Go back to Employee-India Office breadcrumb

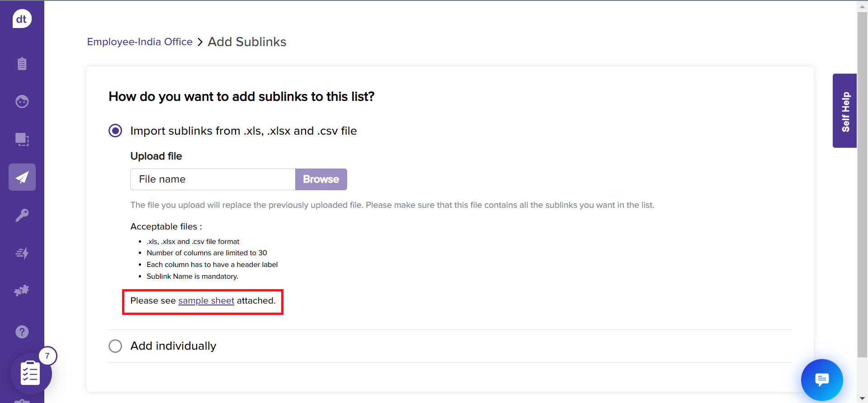140,42
